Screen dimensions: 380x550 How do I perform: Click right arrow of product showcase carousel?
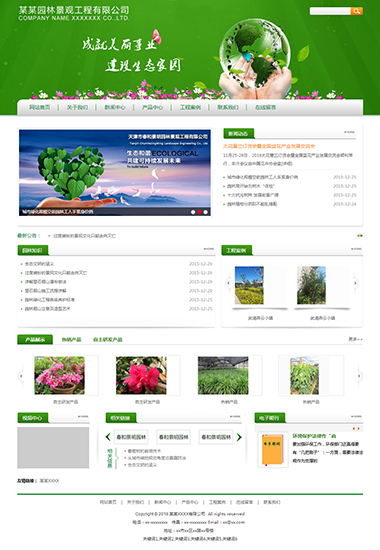(359, 376)
